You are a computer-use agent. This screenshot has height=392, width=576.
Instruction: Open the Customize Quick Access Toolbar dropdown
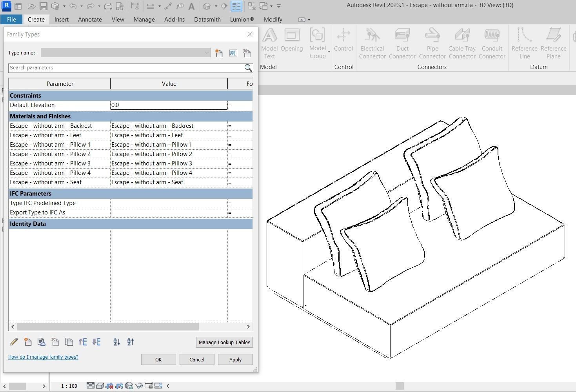click(279, 6)
